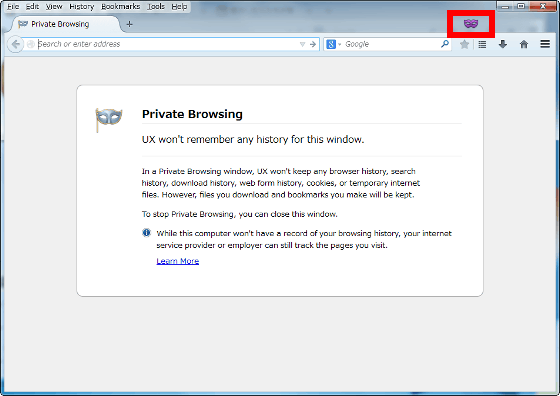Open the History menu

point(82,6)
